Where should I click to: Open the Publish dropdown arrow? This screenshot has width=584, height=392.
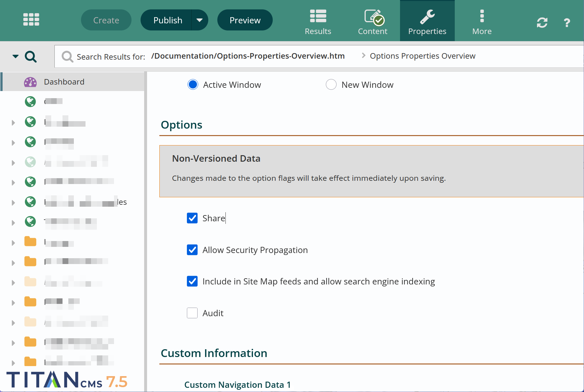click(200, 20)
